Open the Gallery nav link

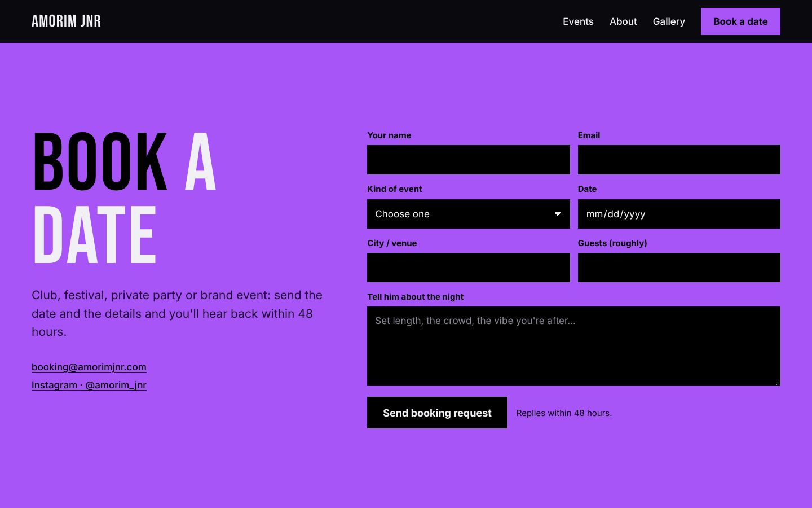point(669,21)
